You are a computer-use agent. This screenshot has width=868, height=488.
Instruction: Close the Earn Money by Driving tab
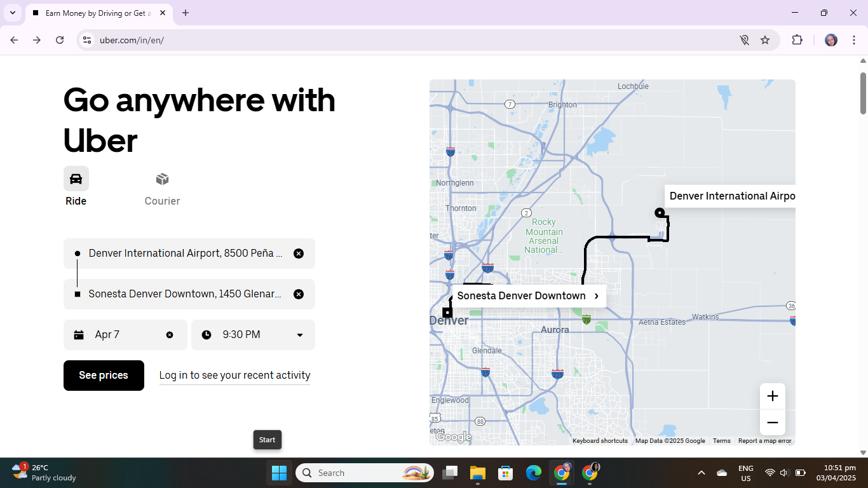point(163,13)
